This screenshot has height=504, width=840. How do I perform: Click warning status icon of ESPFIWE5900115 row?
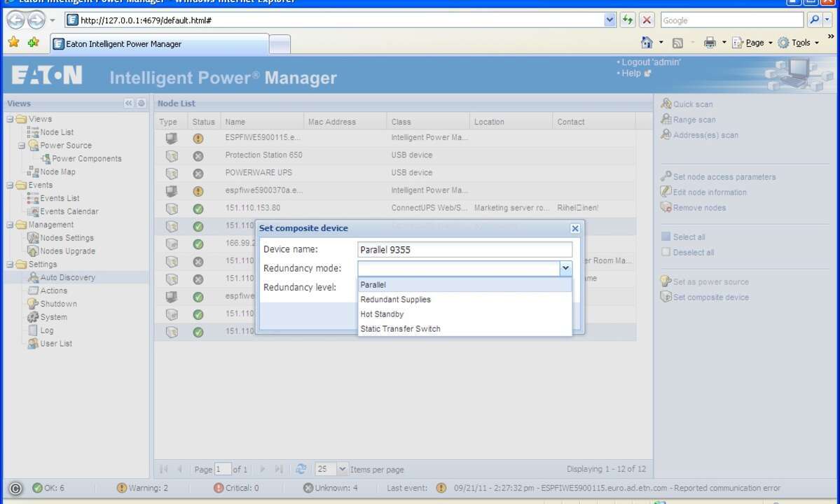(x=198, y=138)
